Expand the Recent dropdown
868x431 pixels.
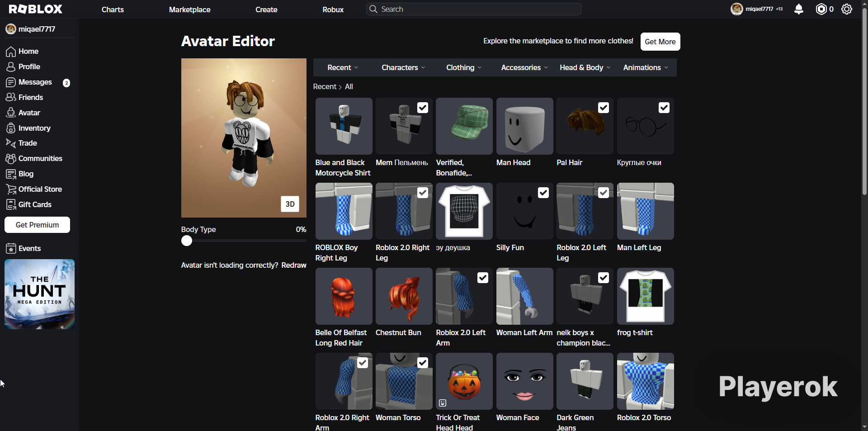[x=343, y=67]
